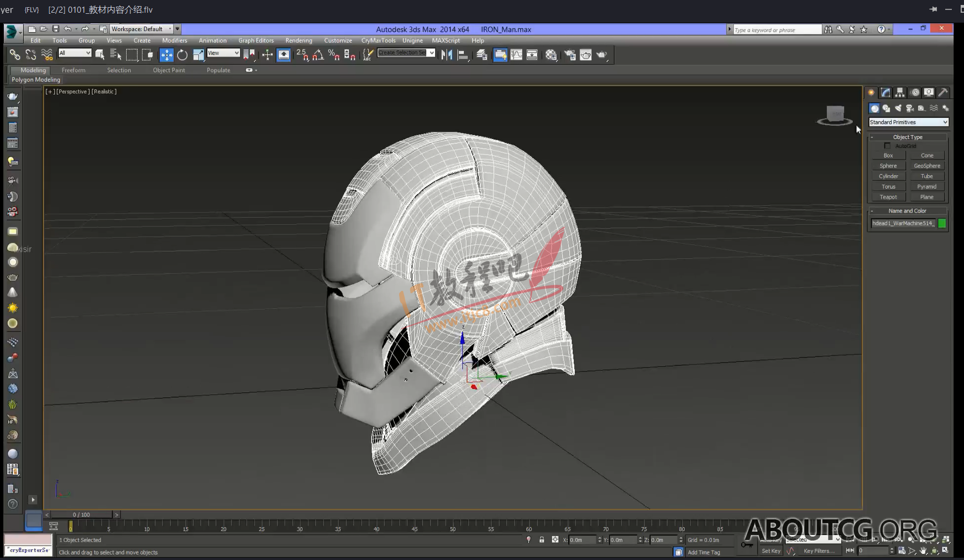Open the selection filter 'All' dropdown
This screenshot has height=560, width=964.
(75, 53)
